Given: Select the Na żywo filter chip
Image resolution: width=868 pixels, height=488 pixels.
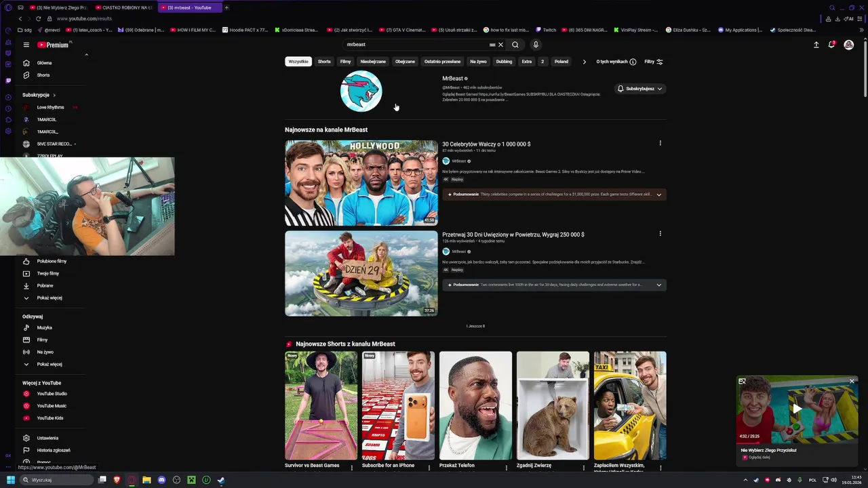Looking at the screenshot, I should tap(479, 62).
